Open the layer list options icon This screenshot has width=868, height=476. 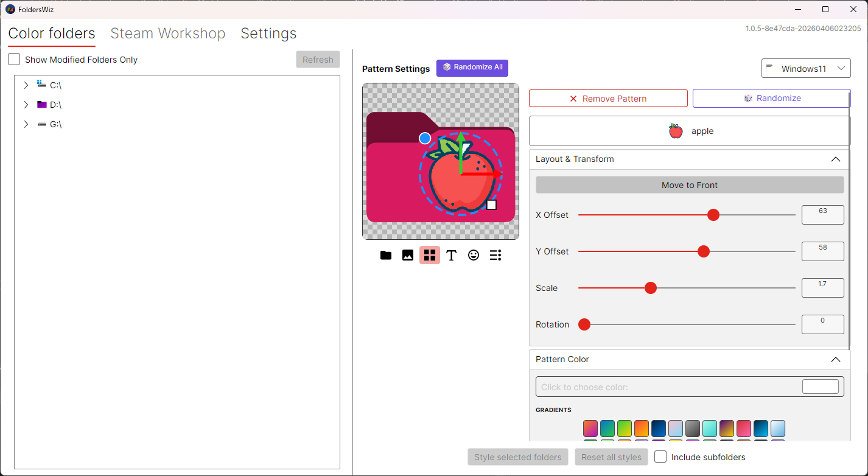point(495,255)
